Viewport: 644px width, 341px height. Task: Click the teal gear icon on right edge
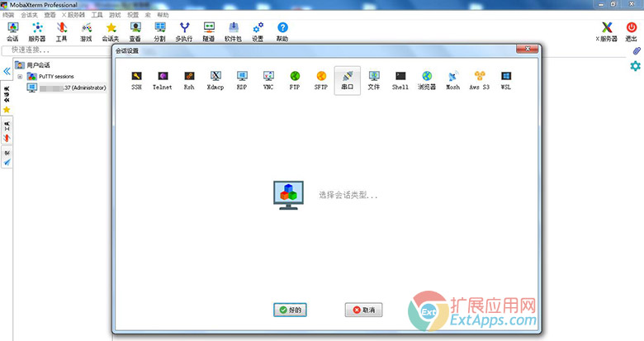[x=636, y=66]
